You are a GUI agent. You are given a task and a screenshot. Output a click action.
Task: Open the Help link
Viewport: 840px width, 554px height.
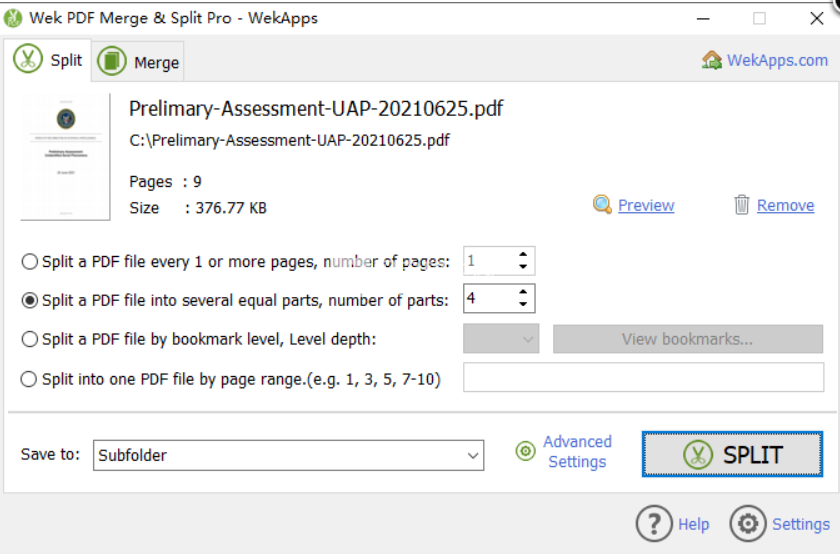(694, 524)
